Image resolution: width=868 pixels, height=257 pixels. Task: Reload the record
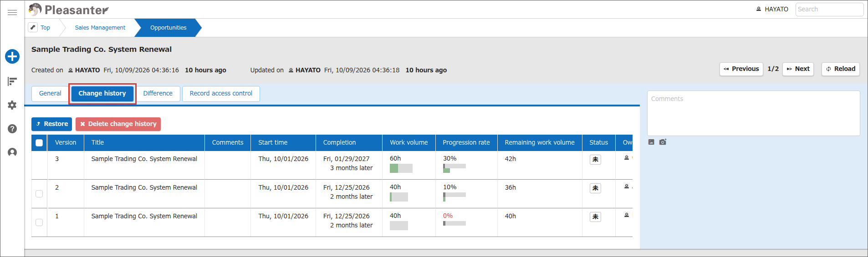pyautogui.click(x=841, y=69)
